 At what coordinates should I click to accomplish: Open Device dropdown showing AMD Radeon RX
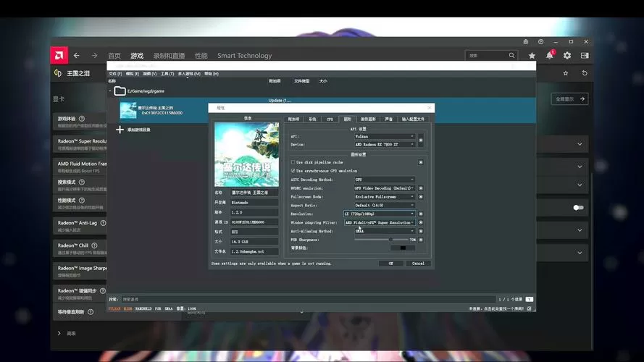[385, 145]
